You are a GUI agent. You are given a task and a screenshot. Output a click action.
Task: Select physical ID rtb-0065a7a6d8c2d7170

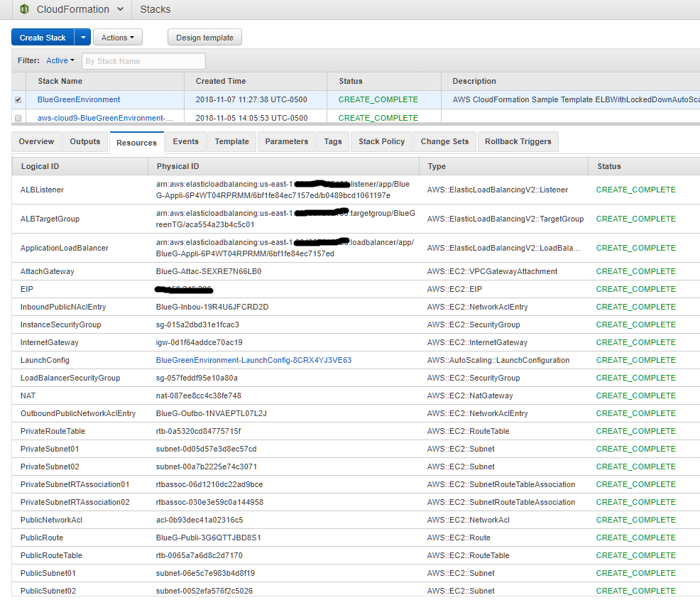199,555
